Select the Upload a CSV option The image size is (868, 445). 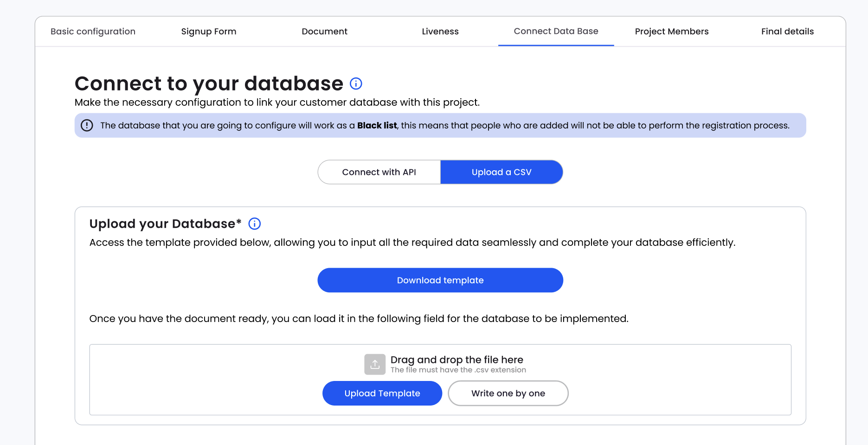(502, 172)
